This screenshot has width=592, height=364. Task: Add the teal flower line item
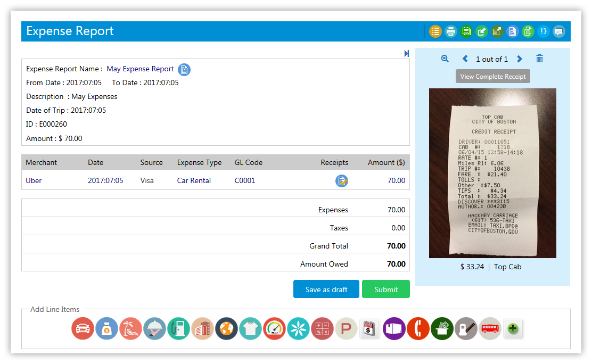point(298,328)
